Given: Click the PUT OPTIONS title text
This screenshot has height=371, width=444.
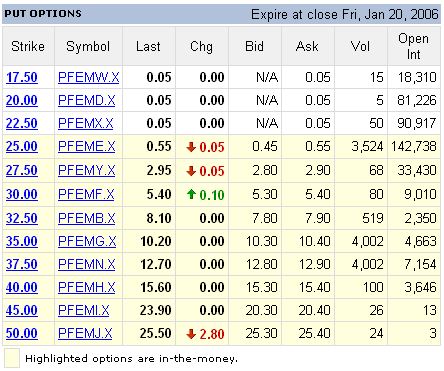Looking at the screenshot, I should pyautogui.click(x=43, y=14).
